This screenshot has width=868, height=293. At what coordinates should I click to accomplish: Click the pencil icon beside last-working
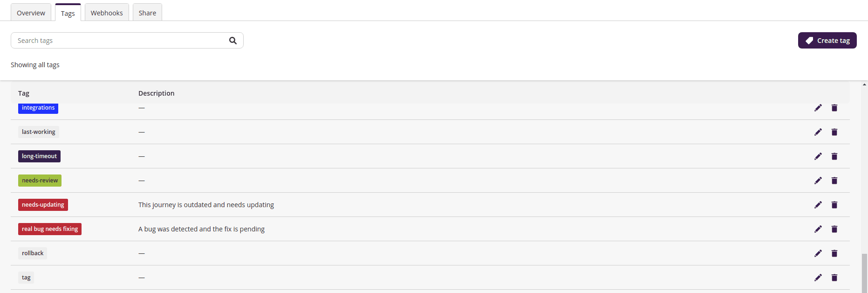[x=818, y=132]
